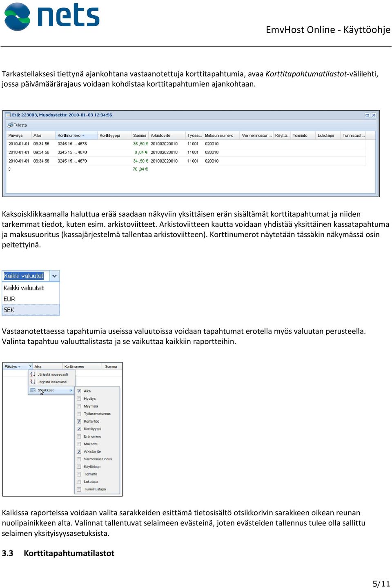This screenshot has height=588, width=392.
Task: Click the Tulosta print button
Action: click(x=18, y=125)
